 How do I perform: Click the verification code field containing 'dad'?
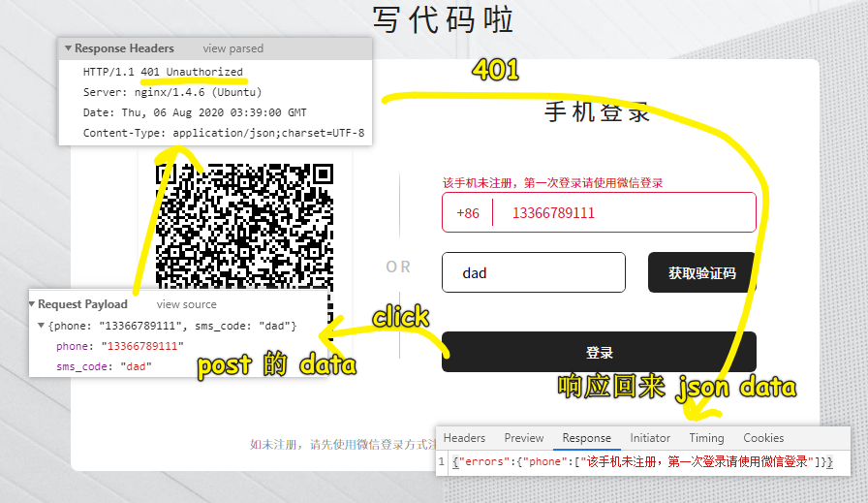[x=534, y=272]
